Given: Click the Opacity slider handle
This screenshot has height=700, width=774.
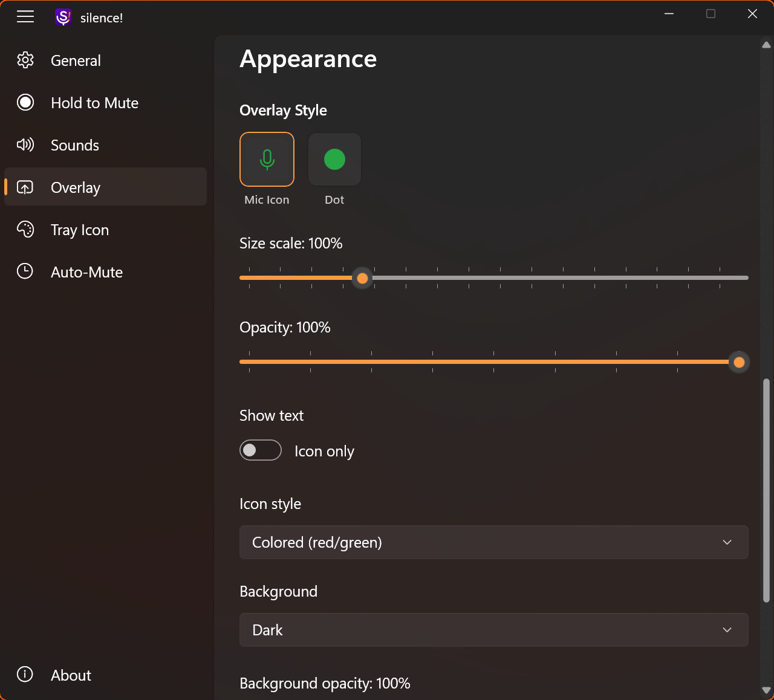Looking at the screenshot, I should (738, 362).
